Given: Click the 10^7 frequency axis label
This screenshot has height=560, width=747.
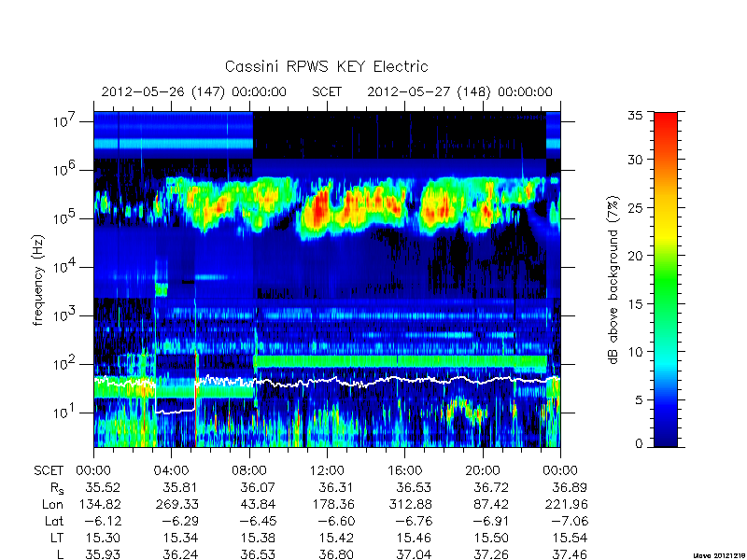Looking at the screenshot, I should pyautogui.click(x=65, y=120).
